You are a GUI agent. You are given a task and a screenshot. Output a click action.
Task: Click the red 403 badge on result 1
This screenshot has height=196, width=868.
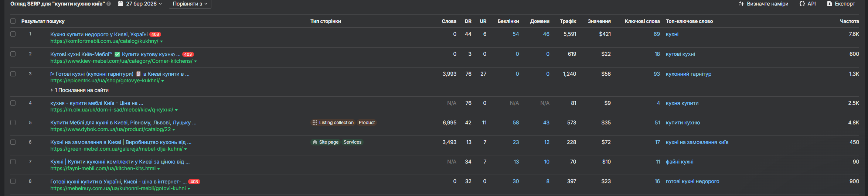tap(155, 34)
